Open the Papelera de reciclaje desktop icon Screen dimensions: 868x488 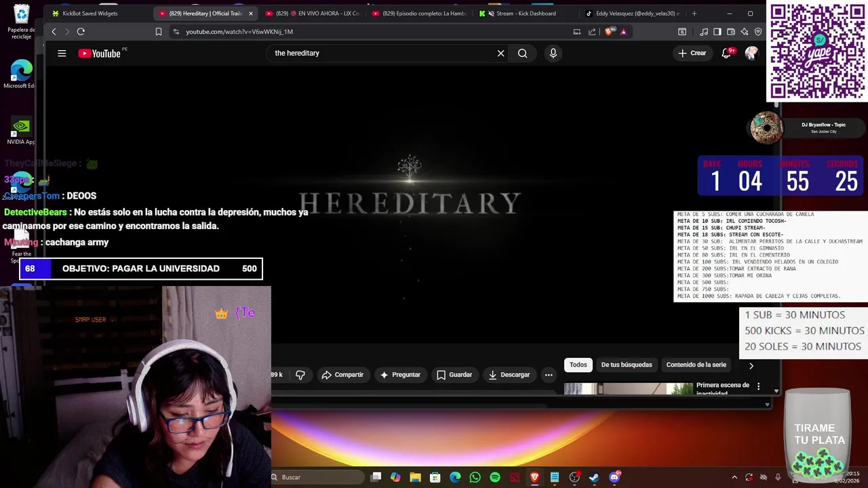(x=21, y=22)
